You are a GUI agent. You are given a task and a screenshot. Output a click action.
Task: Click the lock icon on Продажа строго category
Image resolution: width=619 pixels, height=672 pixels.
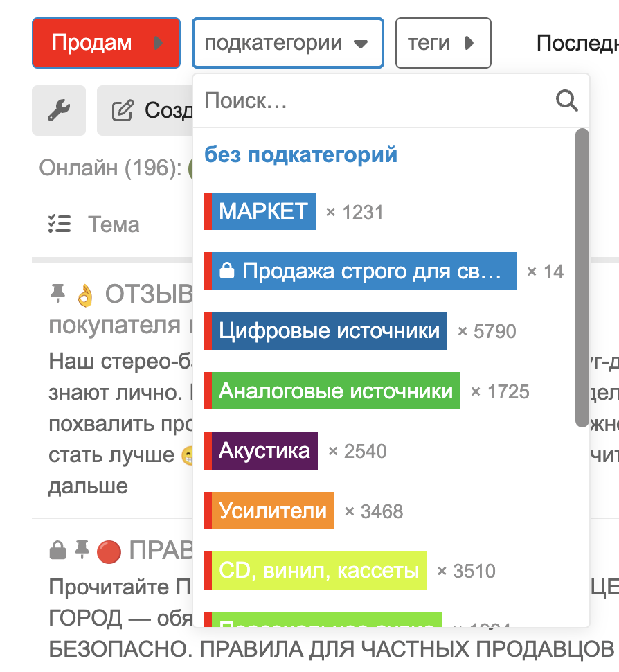click(x=226, y=272)
